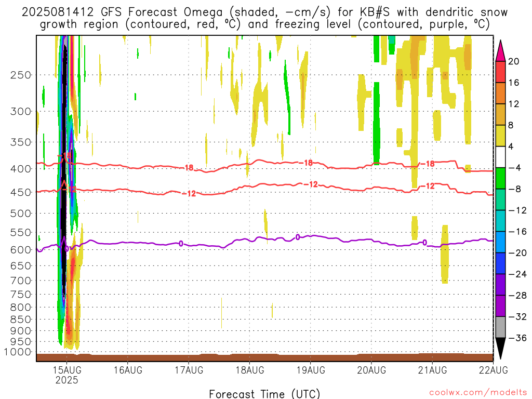
Task: Click the purple 0 freezing label near 17AUG
Action: coord(181,244)
